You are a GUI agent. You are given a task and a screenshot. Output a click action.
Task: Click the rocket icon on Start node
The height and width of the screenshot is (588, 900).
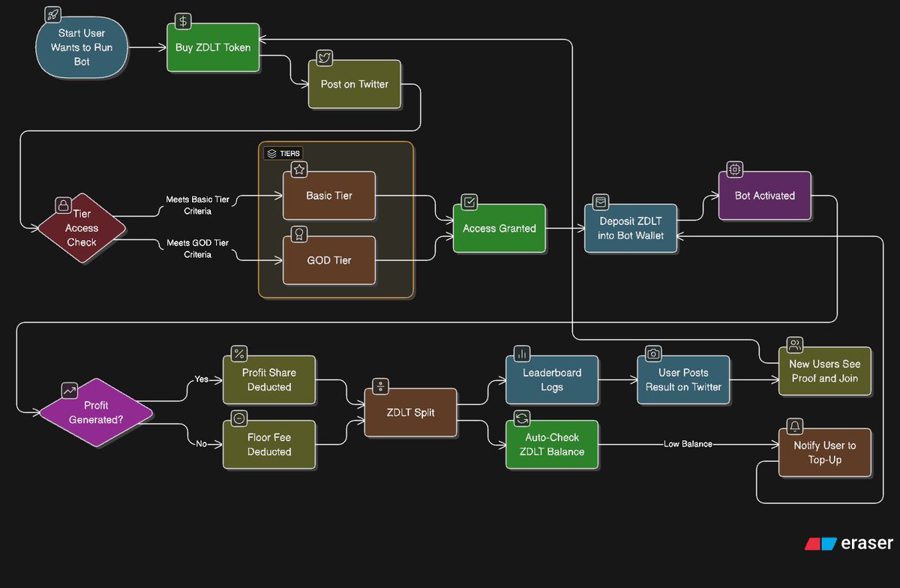(x=53, y=14)
